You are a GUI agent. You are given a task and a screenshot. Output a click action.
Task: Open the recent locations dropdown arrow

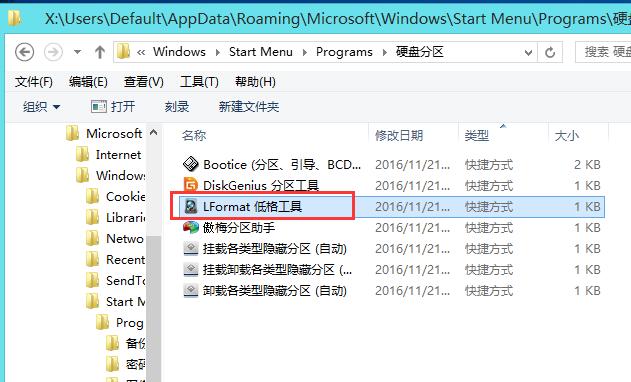pyautogui.click(x=77, y=52)
